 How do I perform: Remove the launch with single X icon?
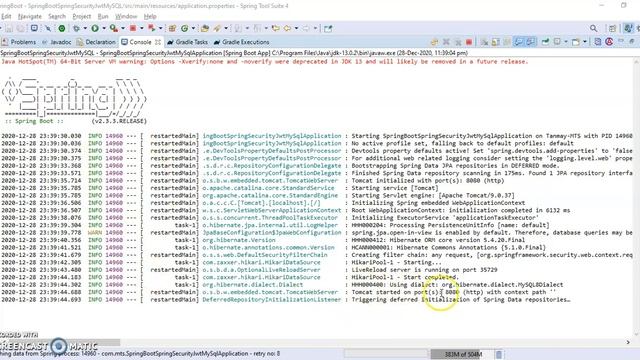446,42
